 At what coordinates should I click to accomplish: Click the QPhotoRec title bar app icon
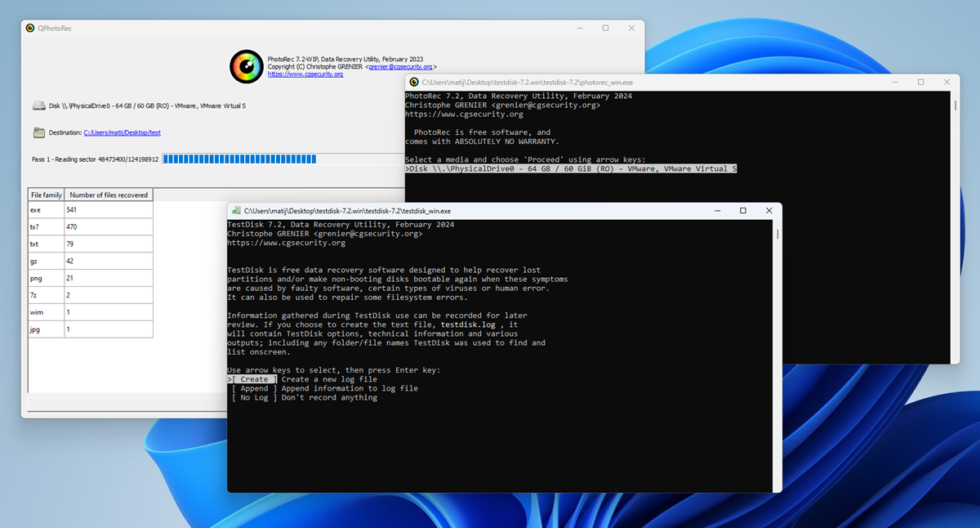tap(30, 29)
